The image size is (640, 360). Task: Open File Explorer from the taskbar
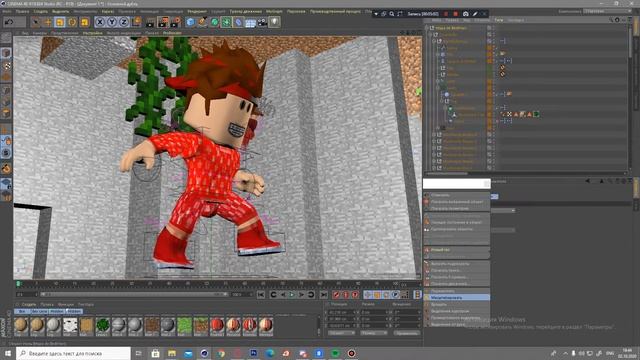172,353
